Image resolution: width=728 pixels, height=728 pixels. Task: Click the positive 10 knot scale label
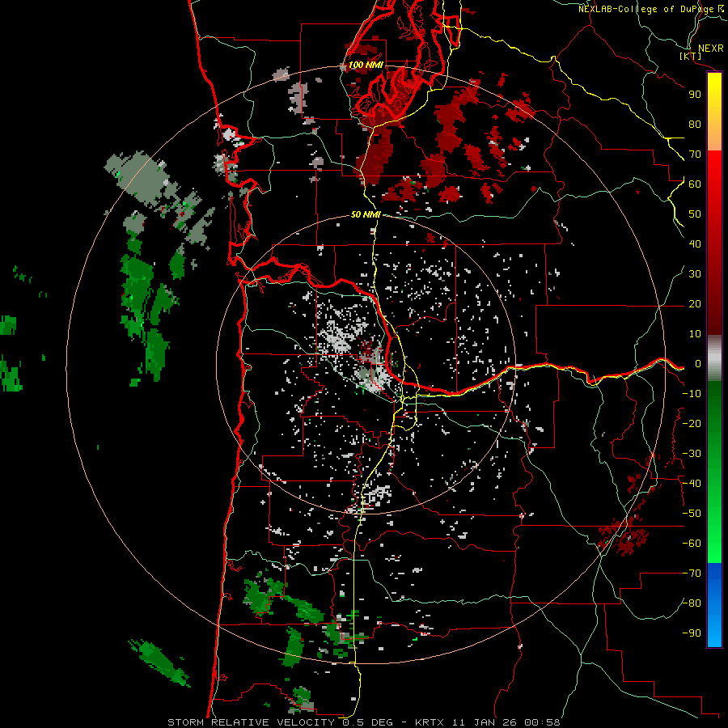[x=695, y=334]
